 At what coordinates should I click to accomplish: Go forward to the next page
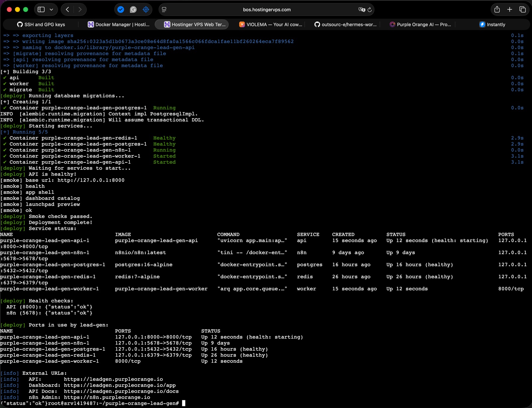click(80, 10)
